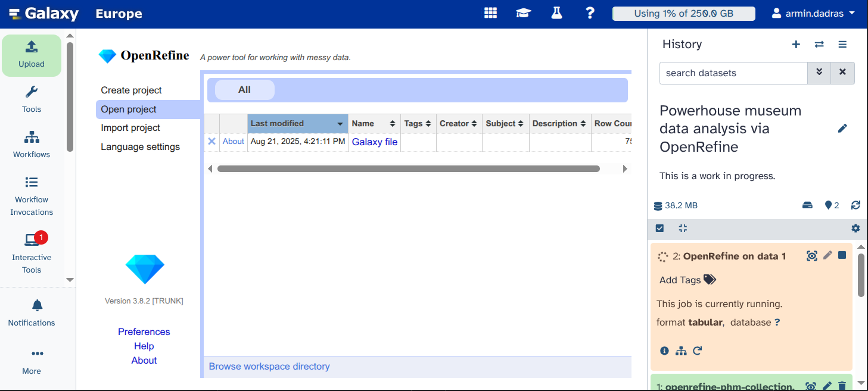Click the switch history arrows icon

coord(819,45)
